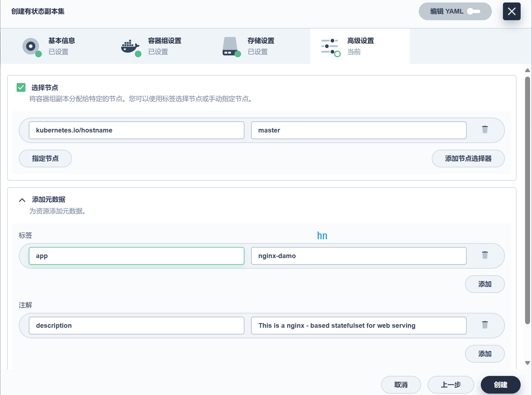Switch to the storage settings step tab
Screen dimensions: 532x395
260,46
